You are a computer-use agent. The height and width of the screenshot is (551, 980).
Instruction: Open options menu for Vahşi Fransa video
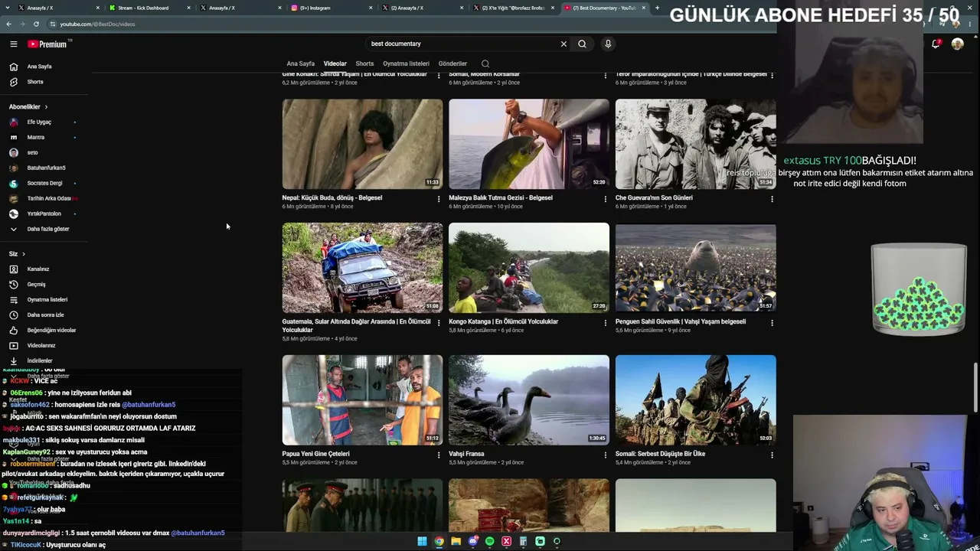[x=605, y=455]
